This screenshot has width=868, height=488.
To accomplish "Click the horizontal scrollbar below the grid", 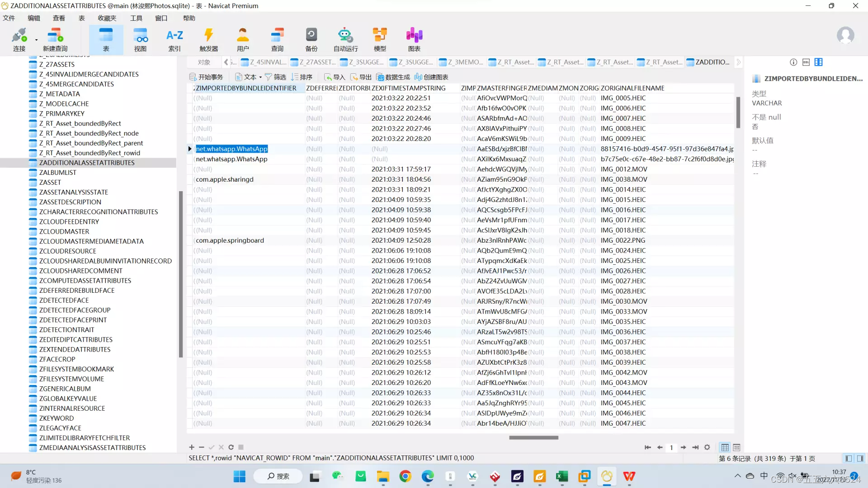I will pos(533,437).
